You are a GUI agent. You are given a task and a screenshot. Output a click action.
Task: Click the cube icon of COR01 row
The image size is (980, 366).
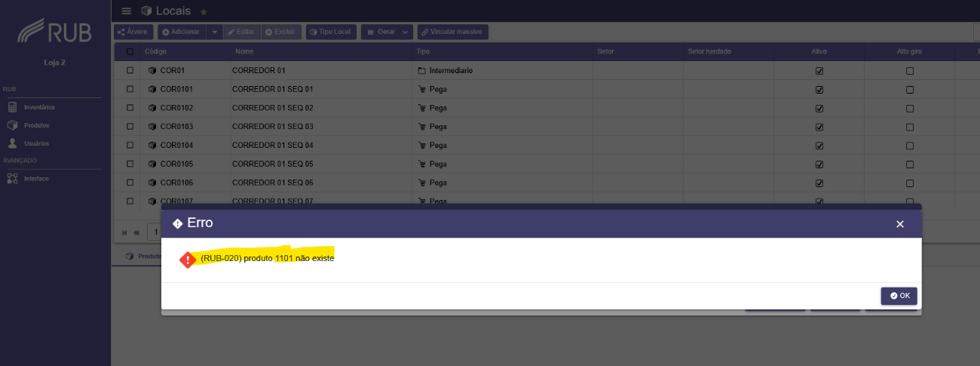[152, 71]
